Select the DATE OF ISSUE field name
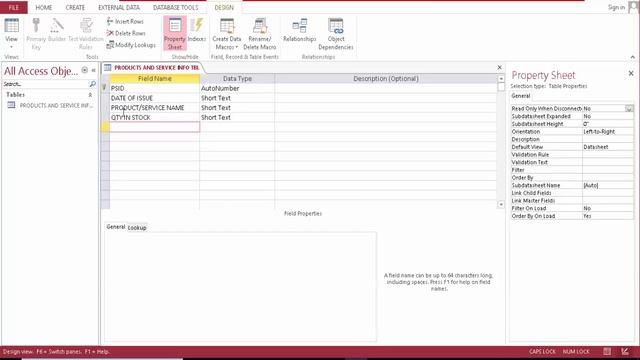This screenshot has width=640, height=360. tap(155, 98)
